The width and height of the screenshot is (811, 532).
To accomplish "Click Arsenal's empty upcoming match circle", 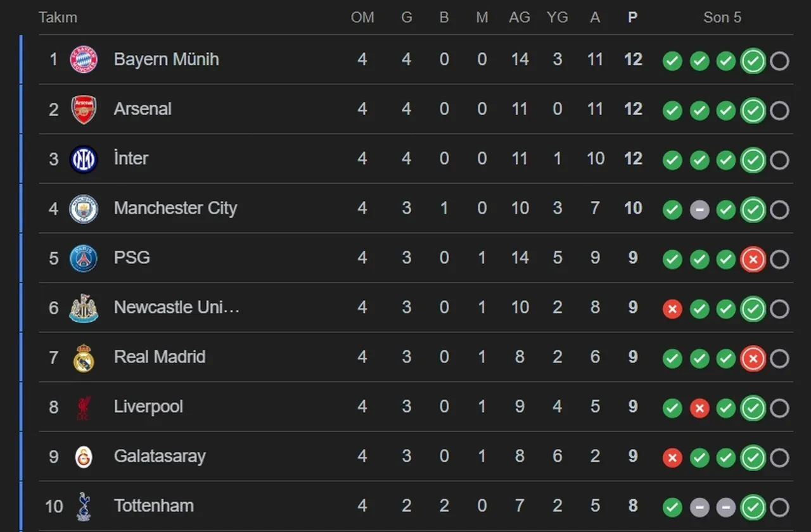I will tap(779, 110).
